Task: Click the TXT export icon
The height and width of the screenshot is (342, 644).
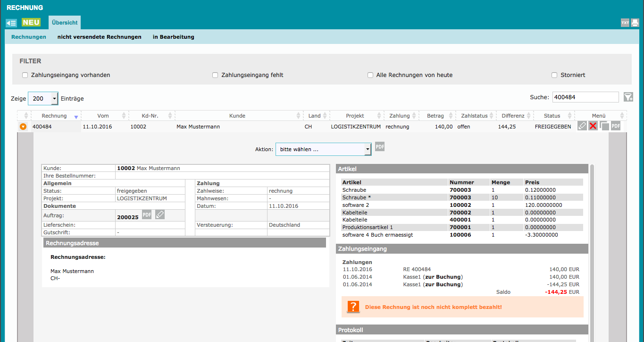Action: point(625,23)
